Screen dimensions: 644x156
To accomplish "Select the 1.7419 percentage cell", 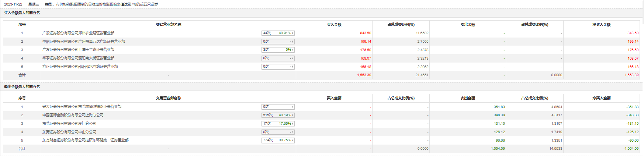I will [557, 132].
